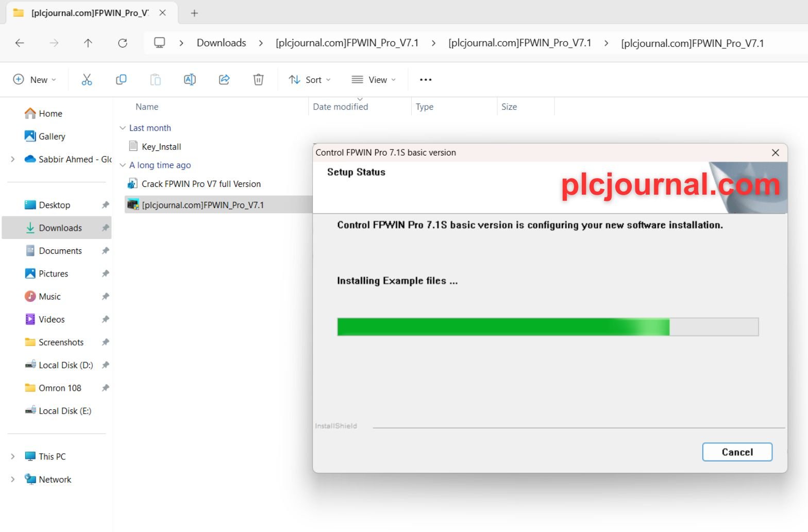Open the Sort dropdown
This screenshot has width=808, height=532.
[310, 79]
